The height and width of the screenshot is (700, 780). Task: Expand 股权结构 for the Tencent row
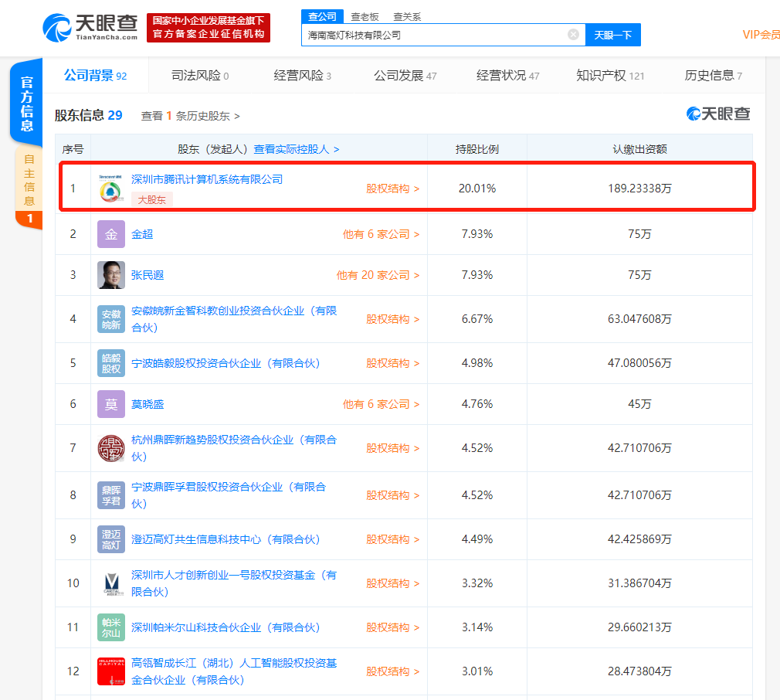392,189
